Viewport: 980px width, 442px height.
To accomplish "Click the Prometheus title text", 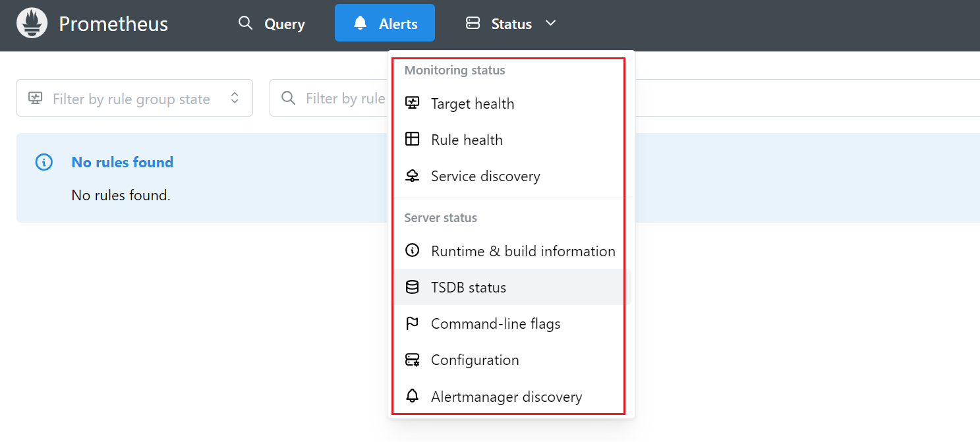I will click(113, 24).
